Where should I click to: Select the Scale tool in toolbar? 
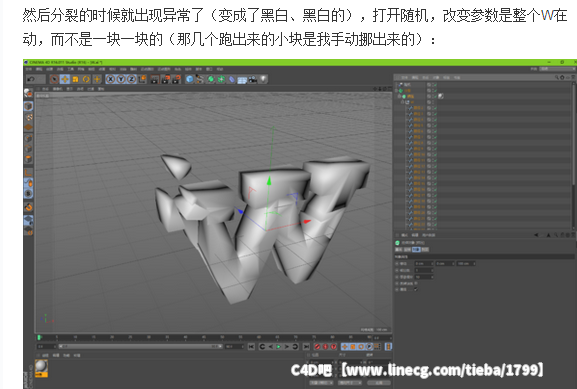75,79
